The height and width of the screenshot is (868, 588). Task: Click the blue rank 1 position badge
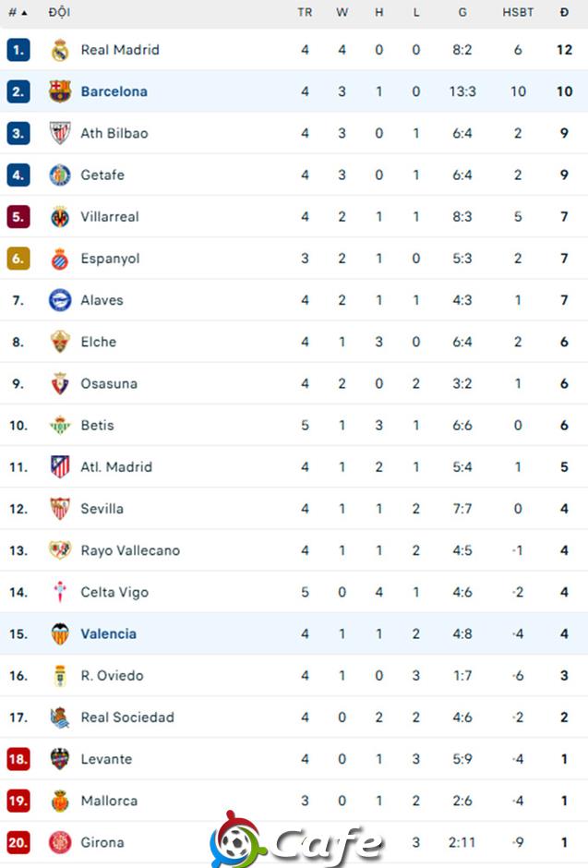pyautogui.click(x=18, y=50)
